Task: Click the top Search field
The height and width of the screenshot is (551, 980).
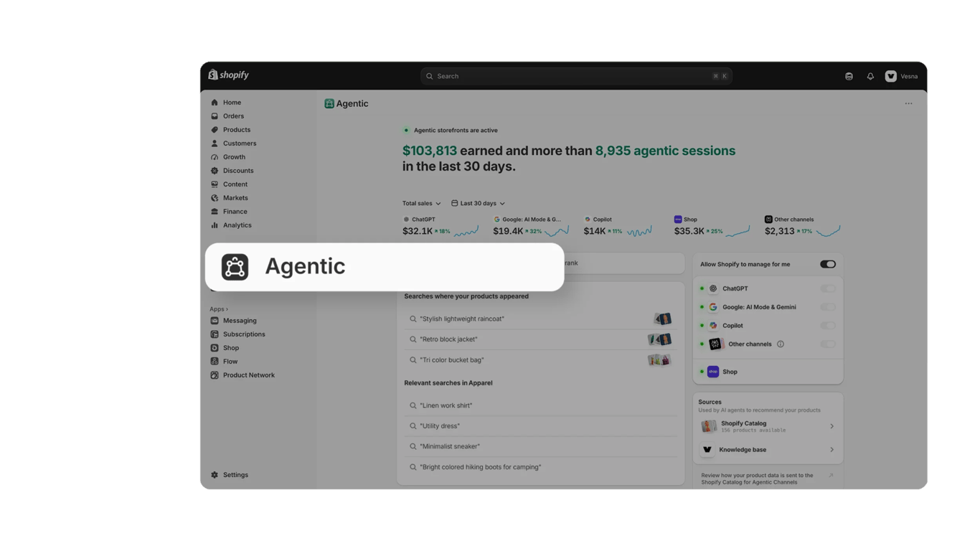Action: [x=576, y=76]
